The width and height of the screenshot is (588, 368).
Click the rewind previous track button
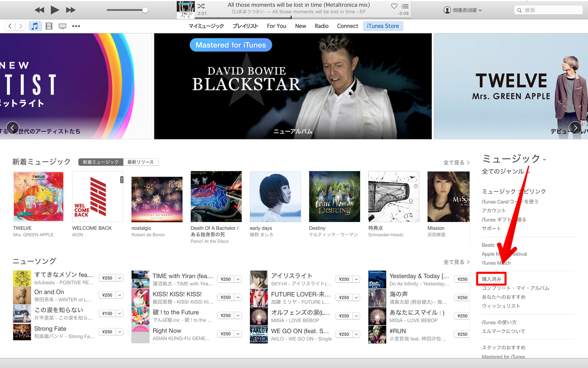[40, 10]
